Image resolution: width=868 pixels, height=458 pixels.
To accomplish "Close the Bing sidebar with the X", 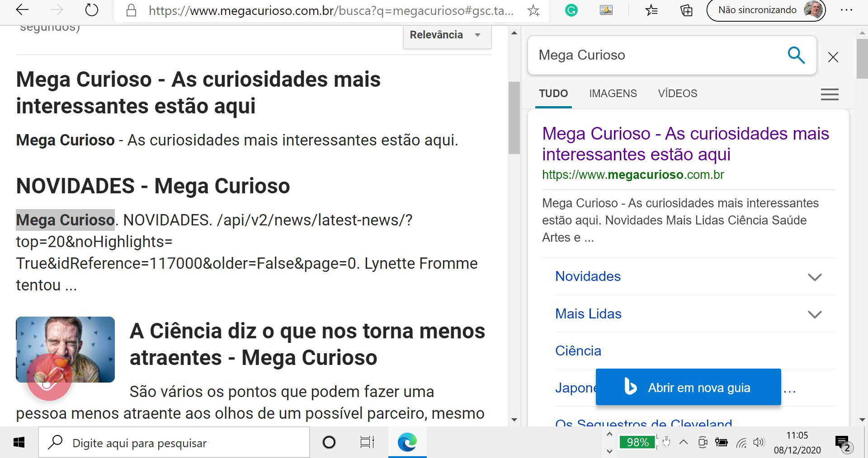I will click(833, 57).
